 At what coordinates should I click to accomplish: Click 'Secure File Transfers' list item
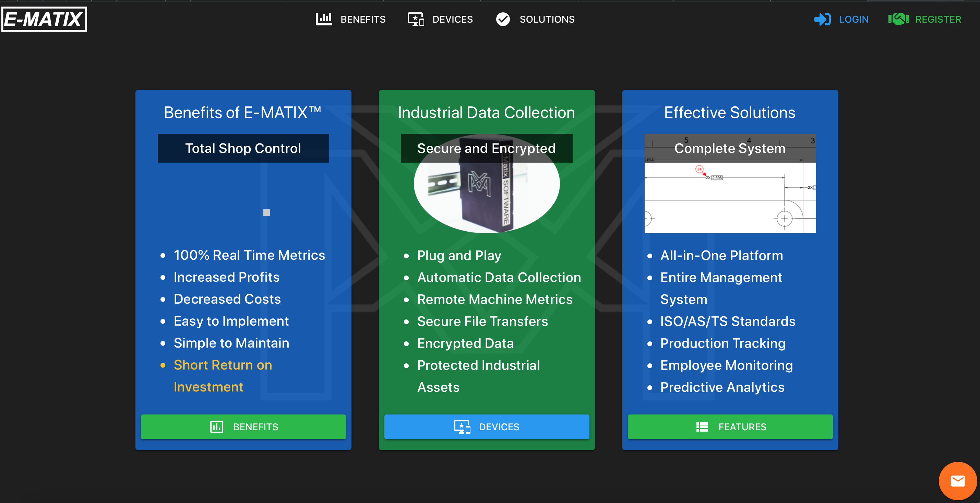click(483, 321)
